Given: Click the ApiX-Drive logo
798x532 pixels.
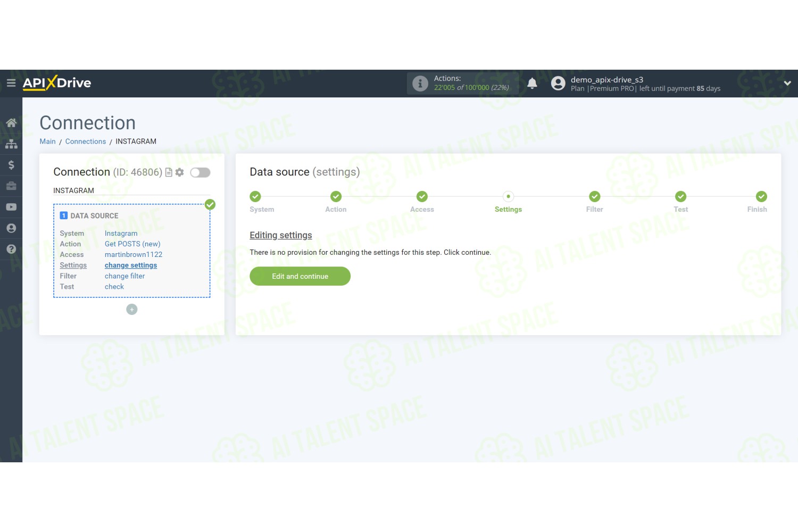Looking at the screenshot, I should (57, 83).
